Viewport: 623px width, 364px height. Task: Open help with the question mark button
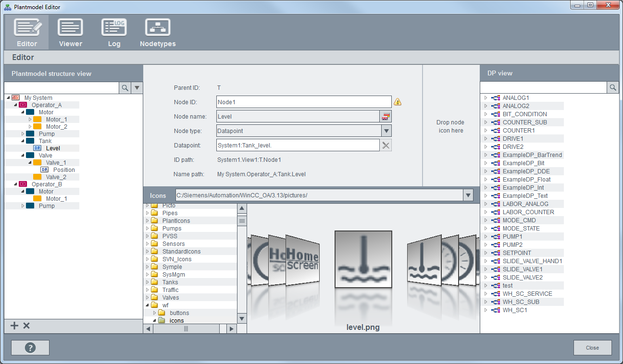(x=30, y=348)
